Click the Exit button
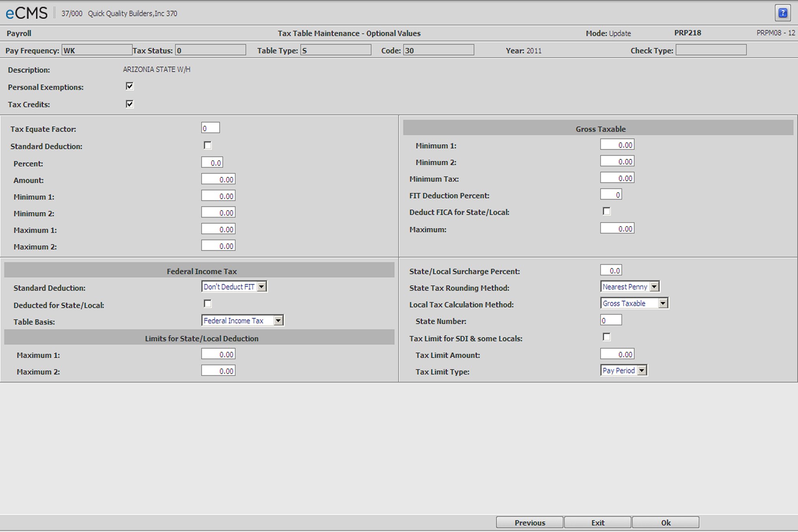The height and width of the screenshot is (532, 798). 597,522
